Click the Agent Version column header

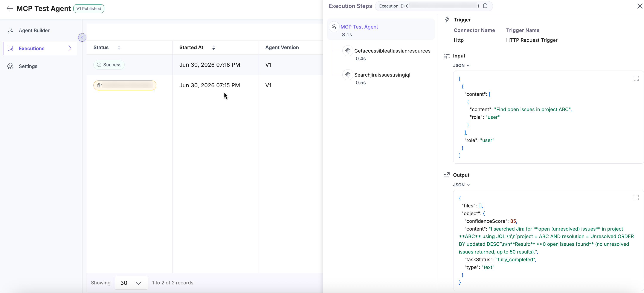(282, 47)
